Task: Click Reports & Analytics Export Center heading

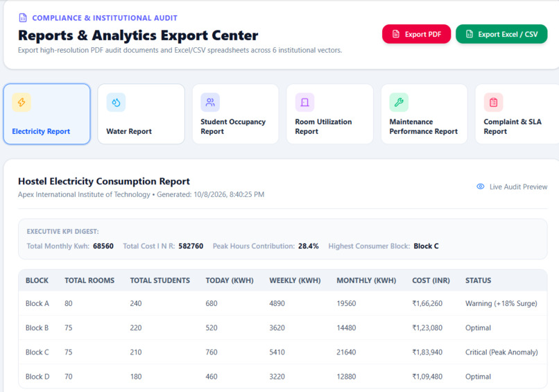Action: [x=138, y=35]
